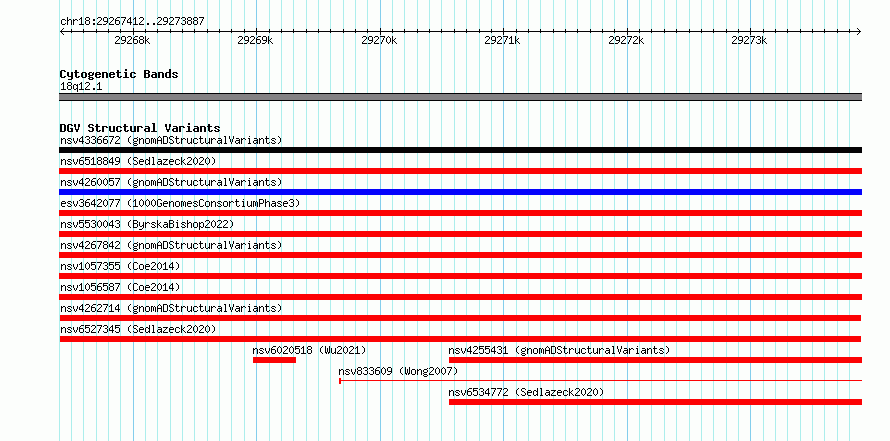Image resolution: width=890 pixels, height=441 pixels.
Task: Click the 29269k ruler tick label
Action: [x=255, y=40]
